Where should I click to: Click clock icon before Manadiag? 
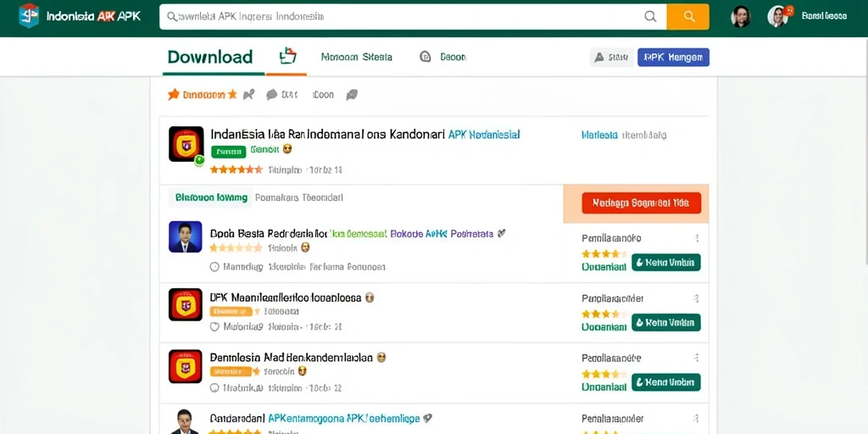point(214,267)
